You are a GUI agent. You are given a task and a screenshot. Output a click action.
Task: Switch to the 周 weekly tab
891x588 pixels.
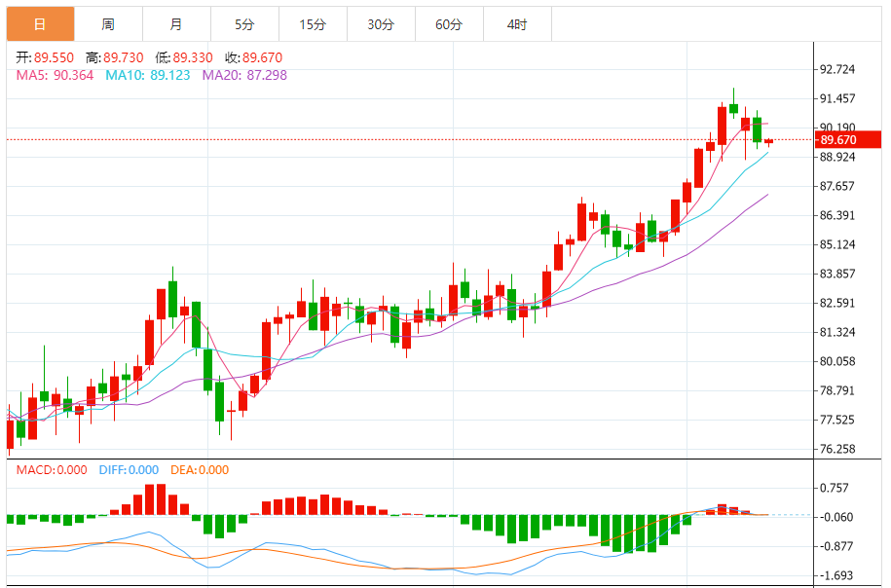click(108, 24)
